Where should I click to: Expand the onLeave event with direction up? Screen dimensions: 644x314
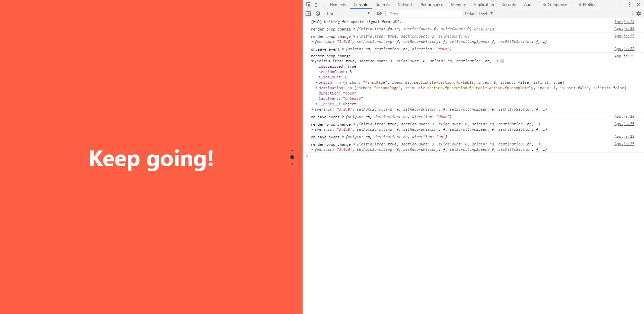pyautogui.click(x=343, y=137)
